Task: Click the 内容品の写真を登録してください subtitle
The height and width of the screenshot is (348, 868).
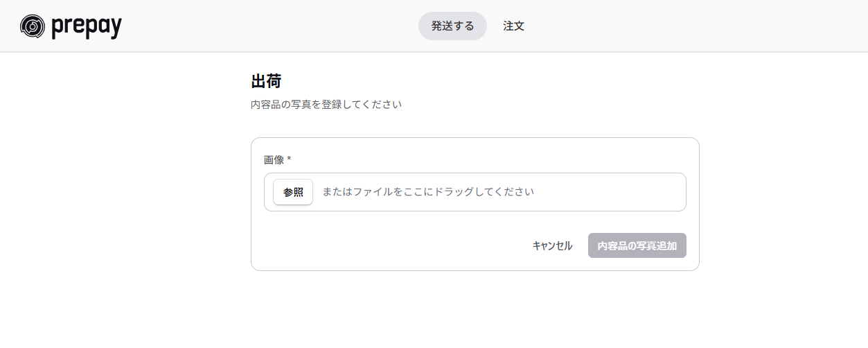Action: click(x=326, y=105)
